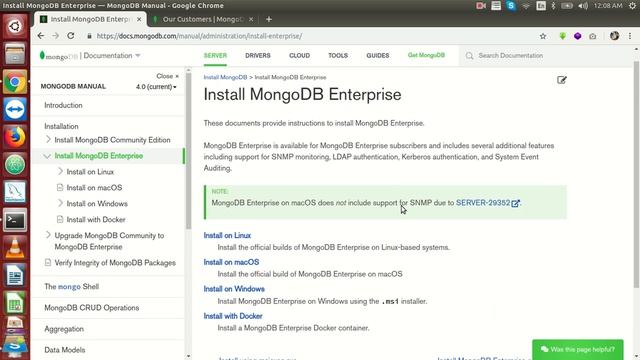Click the Skype tray indicator

[x=511, y=5]
